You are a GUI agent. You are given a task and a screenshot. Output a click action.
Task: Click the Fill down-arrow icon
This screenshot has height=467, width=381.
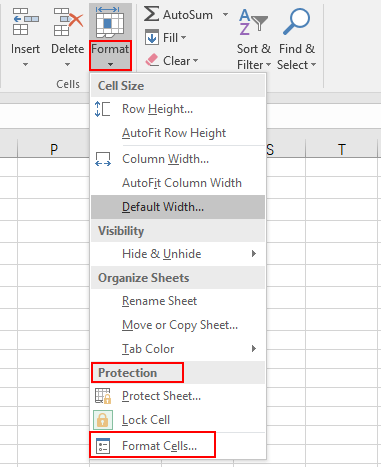point(152,37)
